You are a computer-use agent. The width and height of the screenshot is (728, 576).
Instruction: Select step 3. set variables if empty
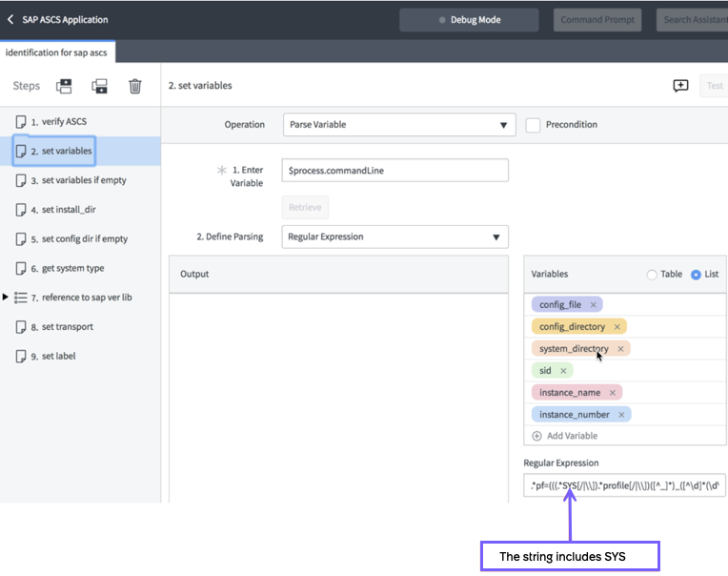[x=80, y=180]
